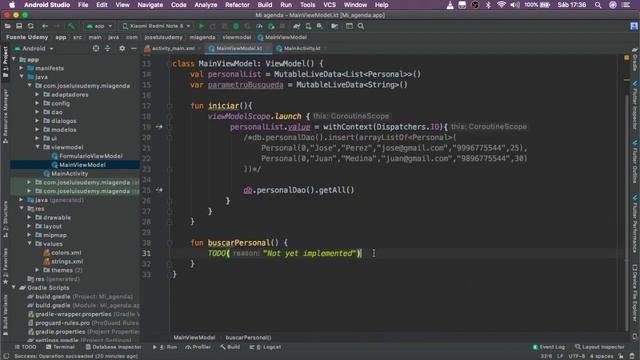Click Collapse All icon in project panel
Viewport: 640px width, 360px height.
tap(108, 48)
